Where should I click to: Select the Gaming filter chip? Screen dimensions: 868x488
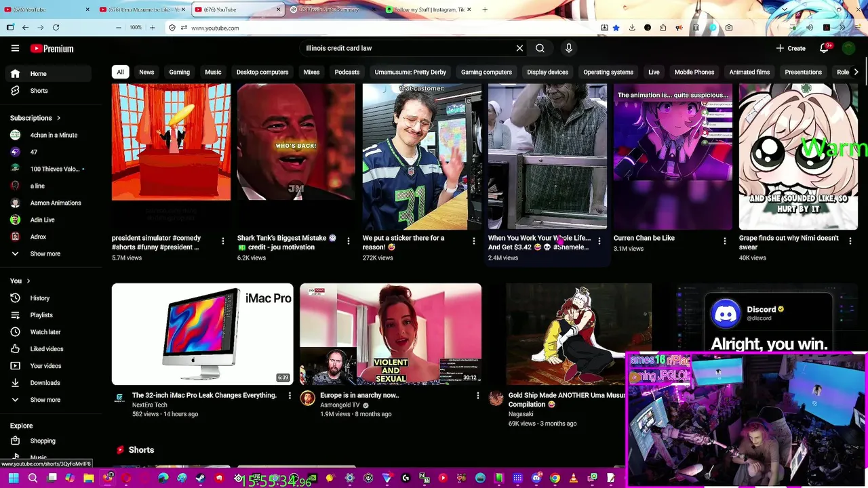(x=179, y=72)
